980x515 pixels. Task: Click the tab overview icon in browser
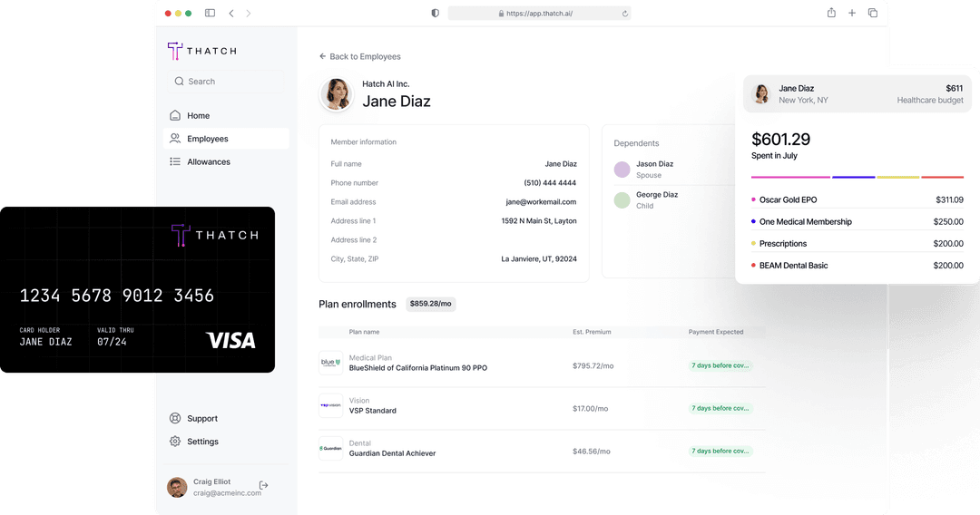pyautogui.click(x=873, y=13)
